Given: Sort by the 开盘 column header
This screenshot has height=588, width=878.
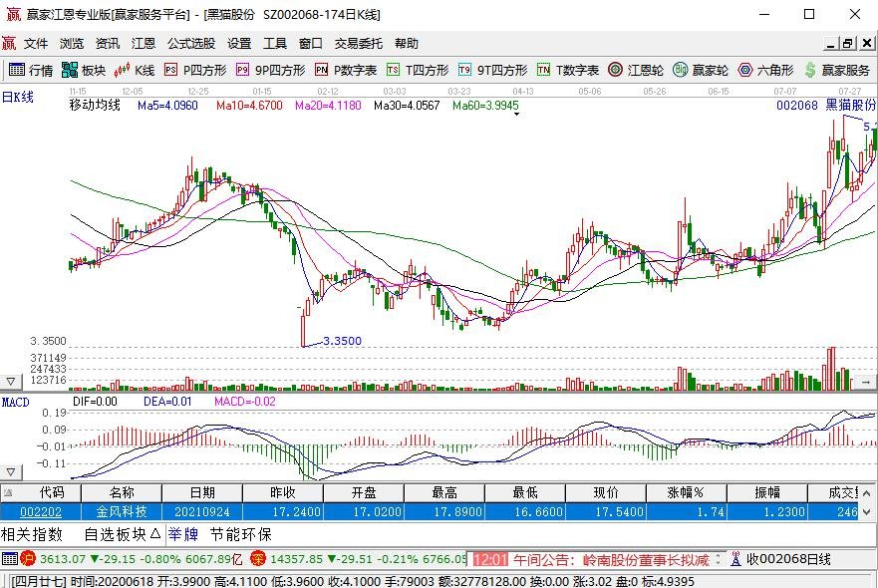Looking at the screenshot, I should coord(364,492).
